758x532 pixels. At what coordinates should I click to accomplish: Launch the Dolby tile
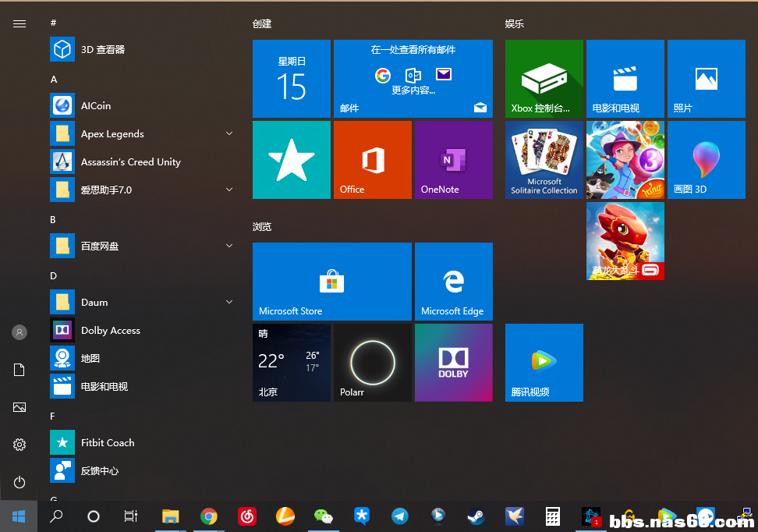coord(453,362)
